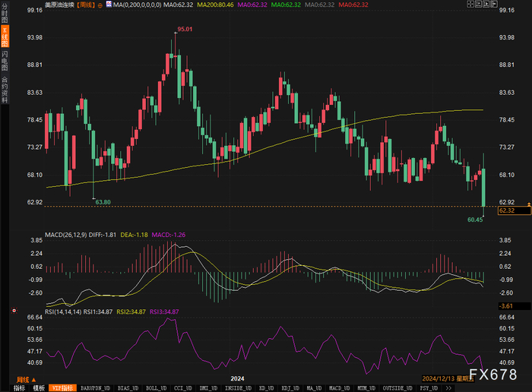This screenshot has width=532, height=392.
Task: Apply the MACD_UD indicator
Action: [x=339, y=388]
